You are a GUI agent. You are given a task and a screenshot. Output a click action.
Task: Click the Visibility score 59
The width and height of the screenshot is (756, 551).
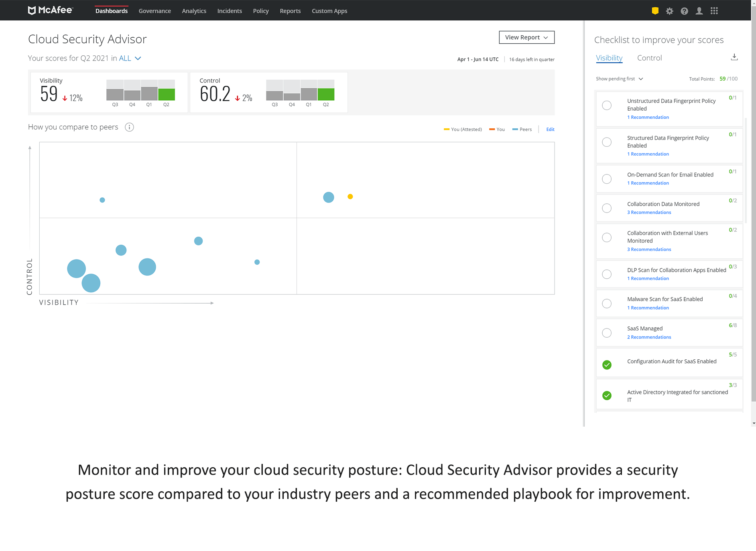tap(49, 94)
